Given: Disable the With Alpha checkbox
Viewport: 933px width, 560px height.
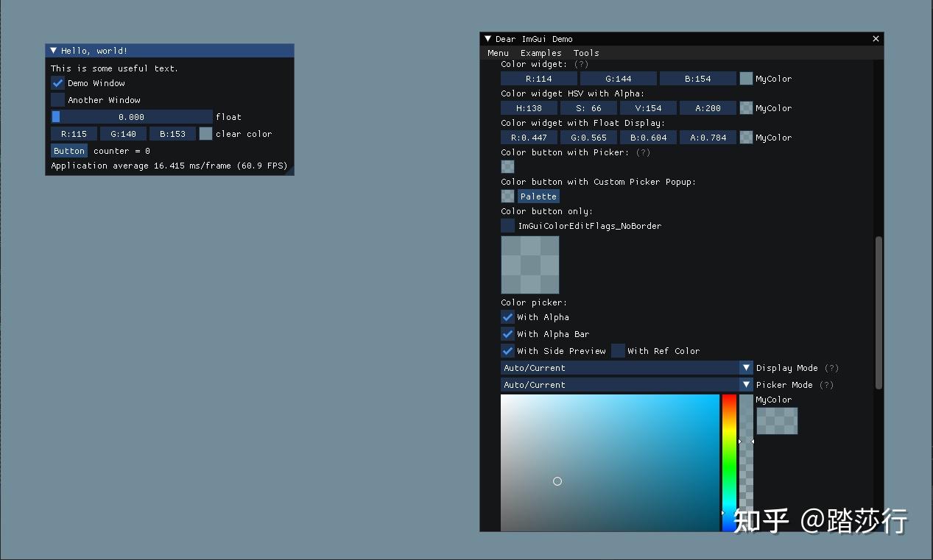Looking at the screenshot, I should tap(507, 316).
